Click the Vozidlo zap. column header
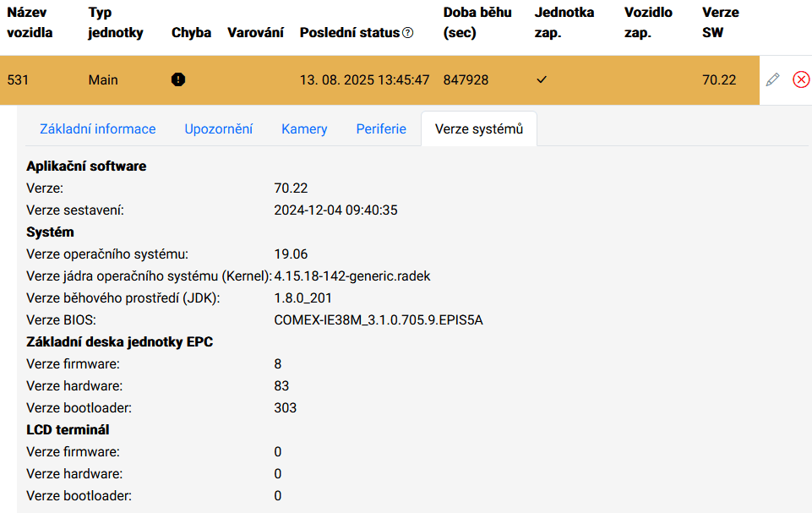812x513 pixels. 648,23
